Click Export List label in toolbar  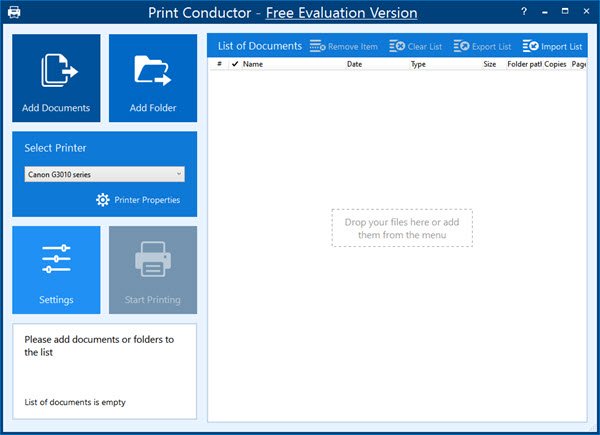point(491,47)
